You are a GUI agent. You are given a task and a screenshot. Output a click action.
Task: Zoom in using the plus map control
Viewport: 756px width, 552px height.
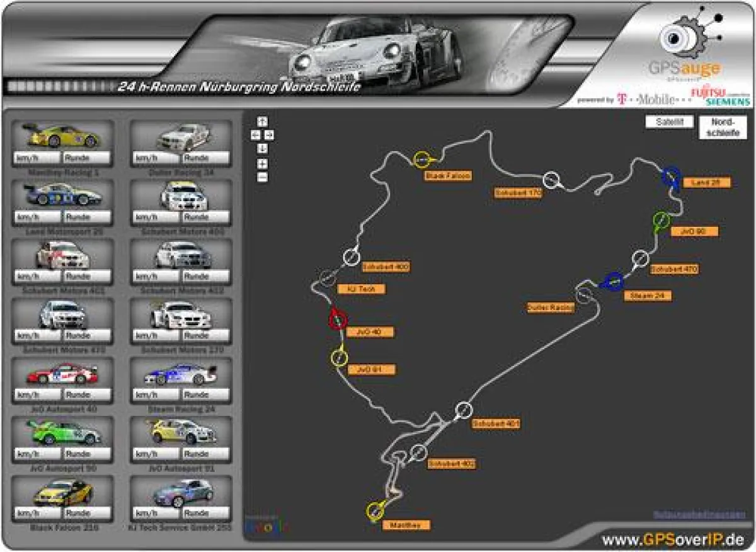263,163
